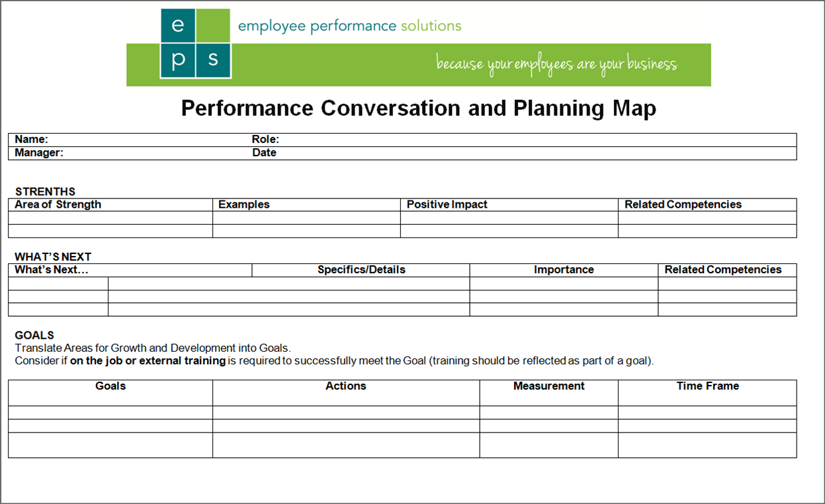Click the 'e' square in the EPS logo

pyautogui.click(x=177, y=26)
